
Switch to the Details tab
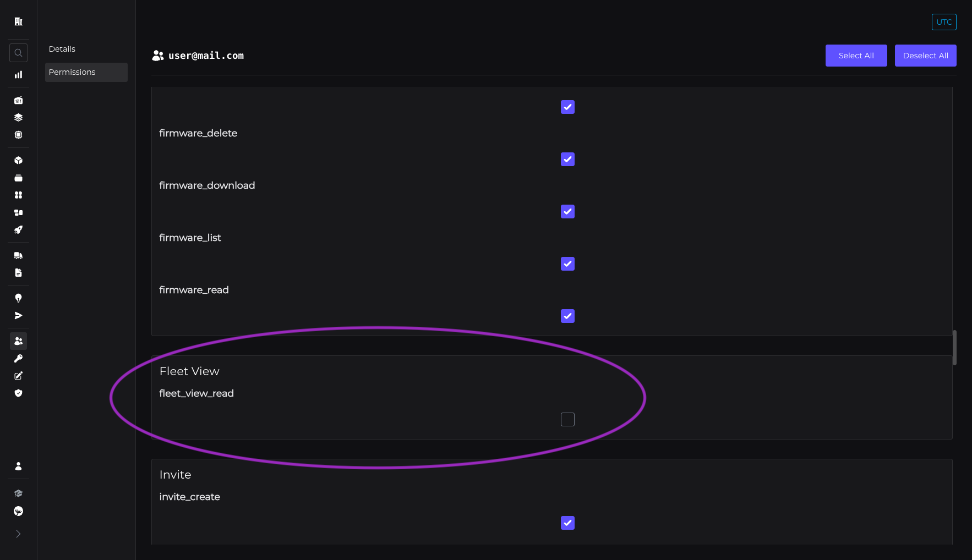pos(62,49)
